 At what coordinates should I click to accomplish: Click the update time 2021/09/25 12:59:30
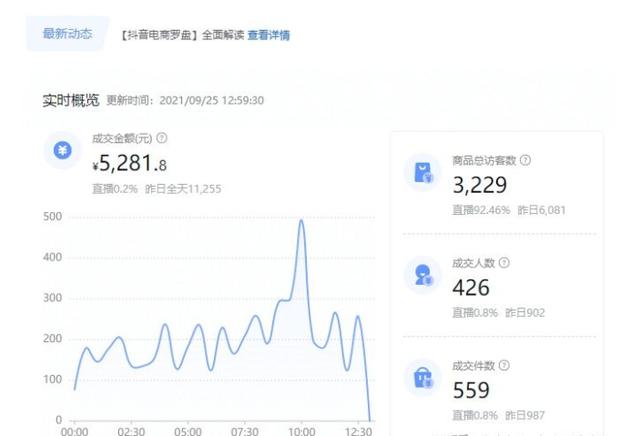(211, 100)
